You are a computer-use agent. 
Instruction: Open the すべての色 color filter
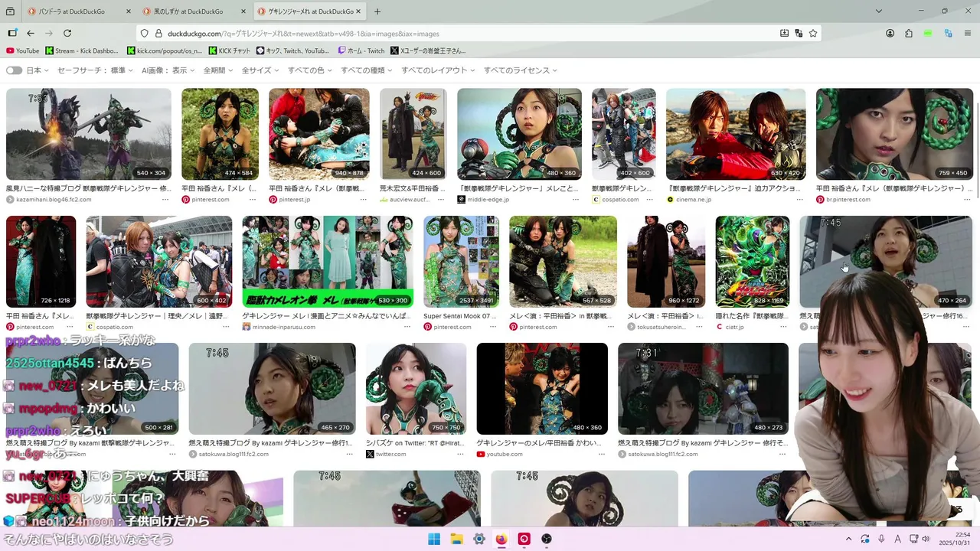(x=310, y=70)
